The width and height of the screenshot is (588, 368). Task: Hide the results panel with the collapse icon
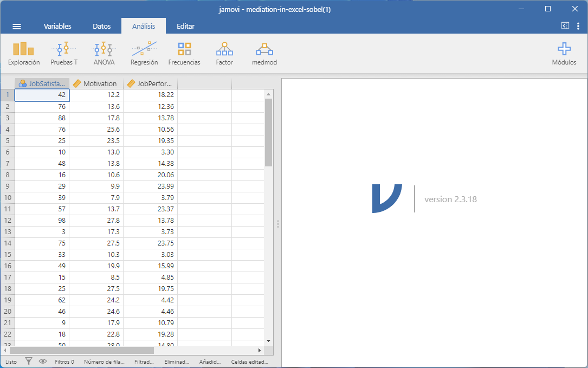tap(565, 26)
